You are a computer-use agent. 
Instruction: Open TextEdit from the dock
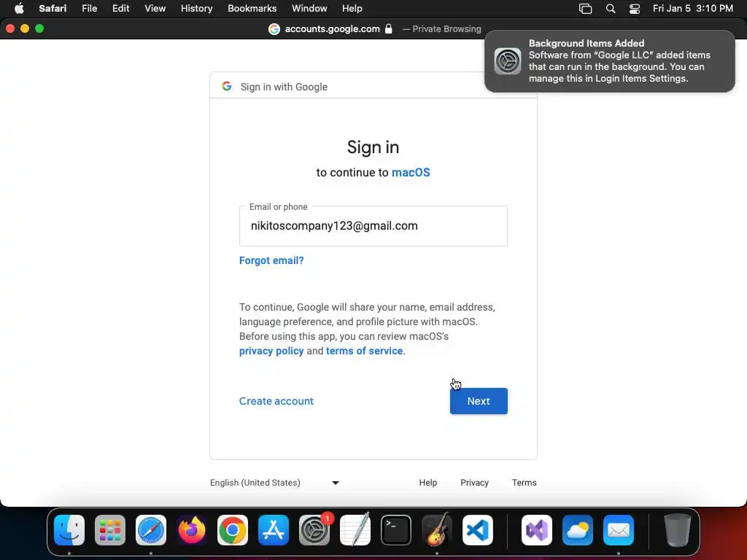pos(355,530)
